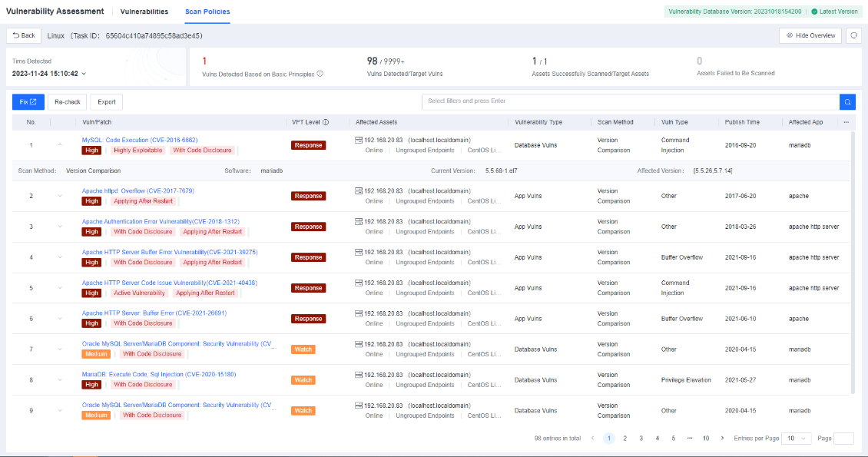
Task: Click the info icon next to VPT Level
Action: 326,122
